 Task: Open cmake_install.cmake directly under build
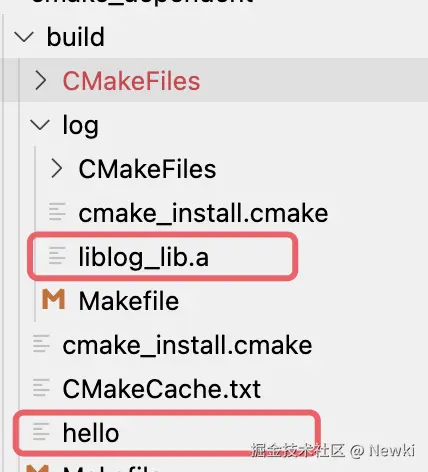click(187, 345)
